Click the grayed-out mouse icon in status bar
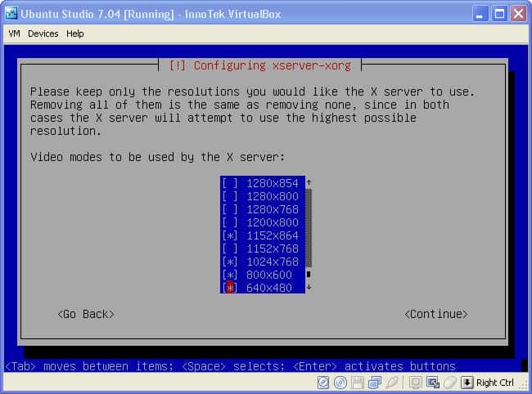The image size is (532, 394). pos(449,383)
